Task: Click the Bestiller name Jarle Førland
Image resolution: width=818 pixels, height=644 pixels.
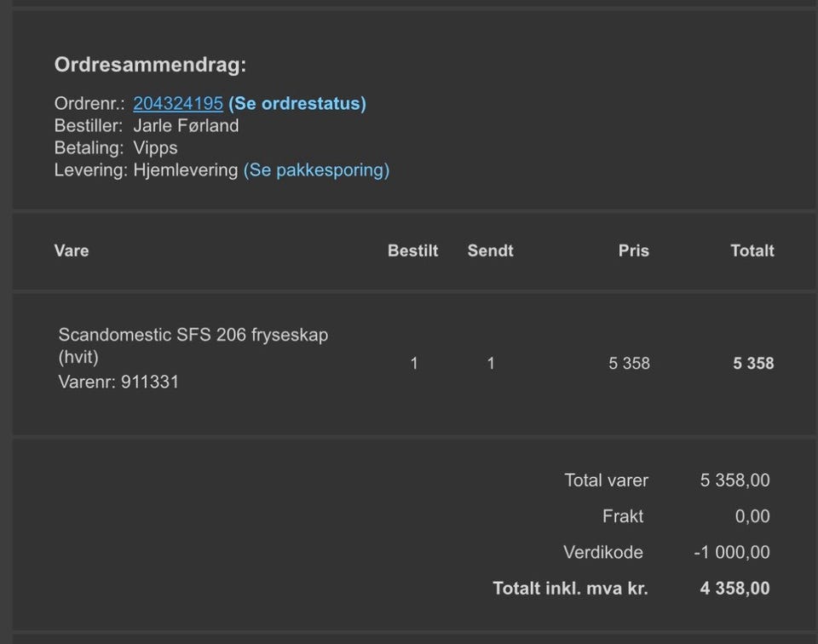Action: (x=186, y=126)
